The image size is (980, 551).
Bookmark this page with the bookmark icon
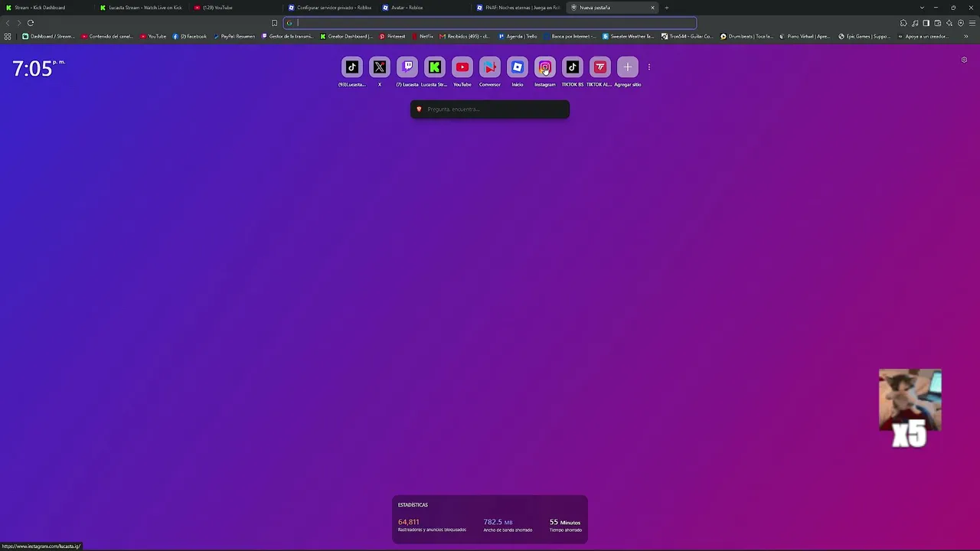274,23
